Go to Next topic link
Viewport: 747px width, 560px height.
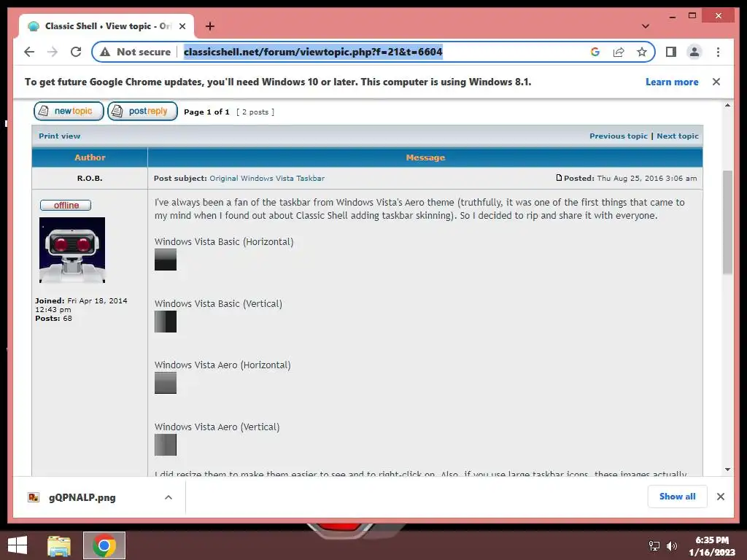point(678,136)
